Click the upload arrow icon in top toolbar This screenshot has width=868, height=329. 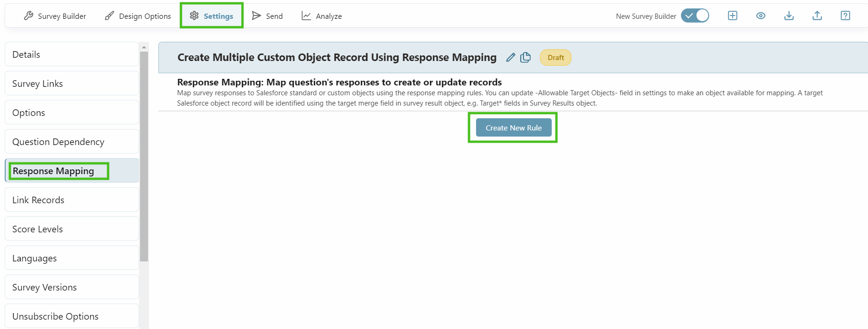(817, 16)
